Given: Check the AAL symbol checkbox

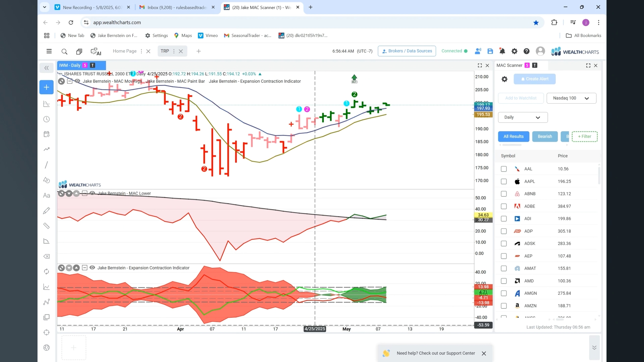Looking at the screenshot, I should [x=504, y=169].
